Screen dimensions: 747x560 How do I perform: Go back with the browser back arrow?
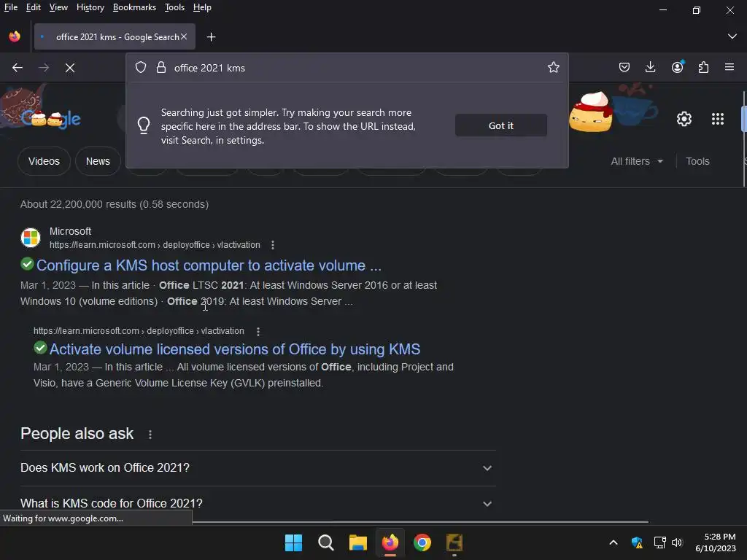(x=18, y=68)
